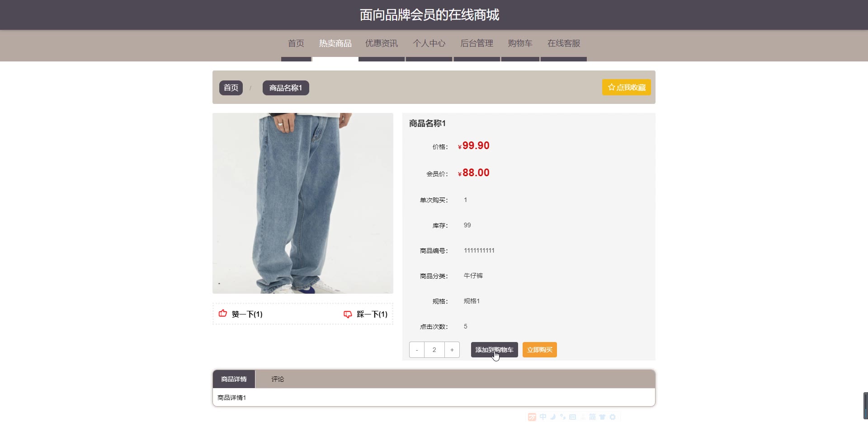Toggle the IME 中 Chinese mode icon
This screenshot has width=868, height=422.
coord(543,417)
